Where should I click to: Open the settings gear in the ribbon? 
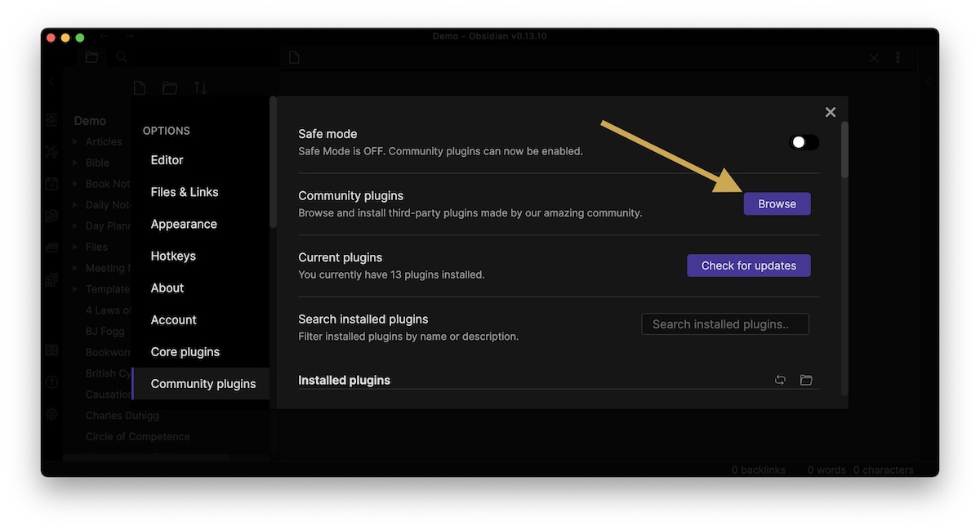(x=51, y=414)
